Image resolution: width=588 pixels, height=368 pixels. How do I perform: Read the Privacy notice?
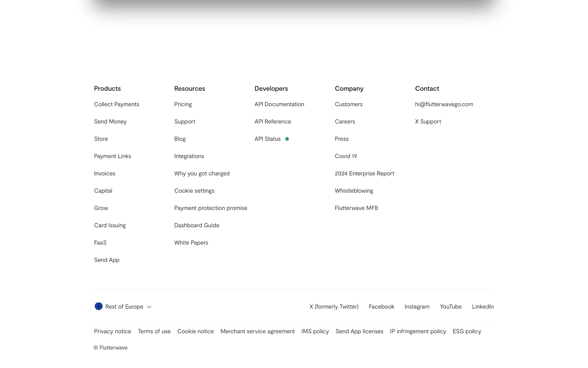[112, 331]
